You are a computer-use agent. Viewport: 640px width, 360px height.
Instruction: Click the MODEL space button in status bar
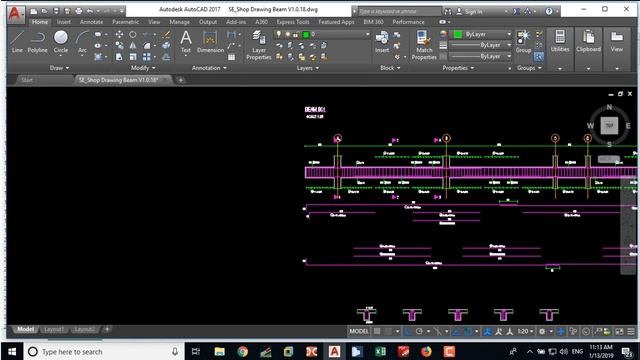[359, 331]
